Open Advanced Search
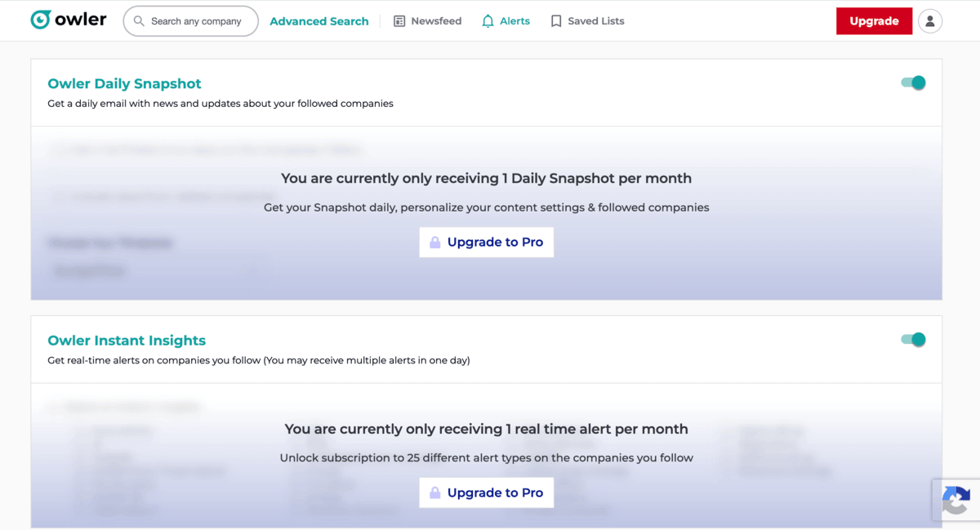 coord(319,21)
